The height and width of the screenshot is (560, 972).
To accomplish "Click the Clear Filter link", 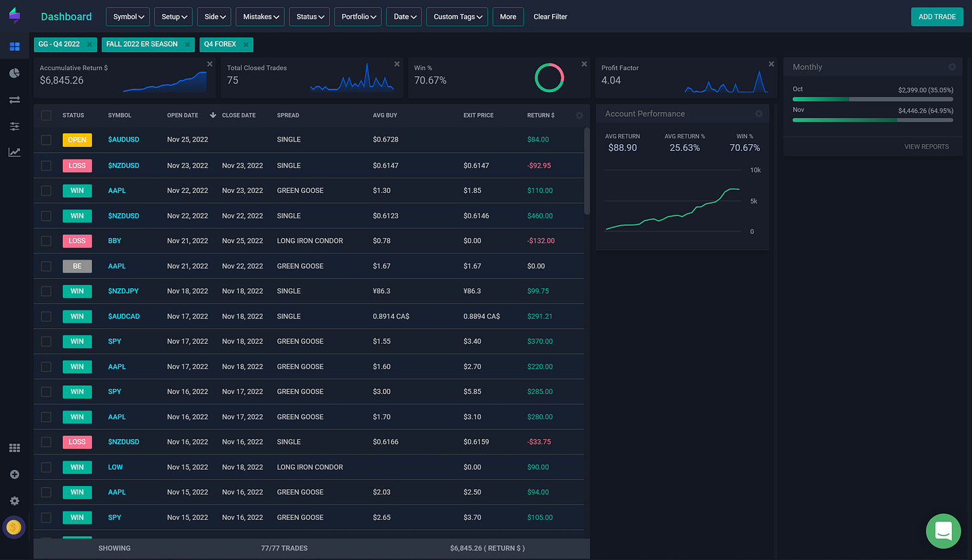I will tap(550, 17).
